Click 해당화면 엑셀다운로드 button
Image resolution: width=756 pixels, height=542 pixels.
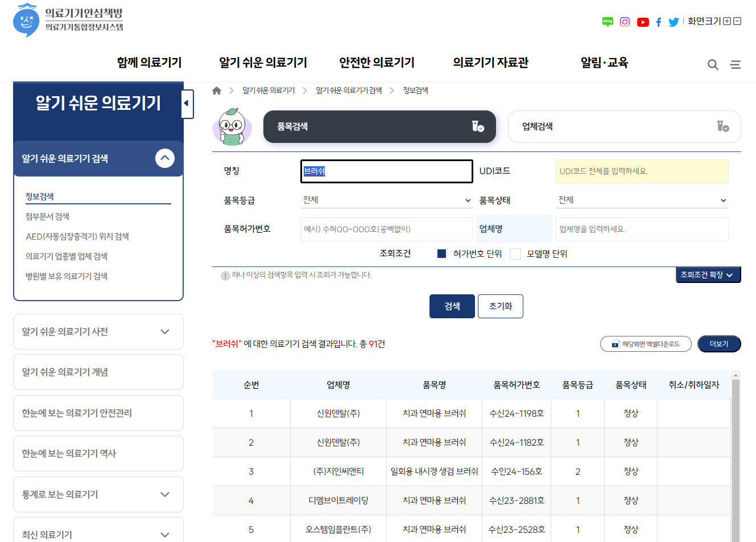[646, 344]
